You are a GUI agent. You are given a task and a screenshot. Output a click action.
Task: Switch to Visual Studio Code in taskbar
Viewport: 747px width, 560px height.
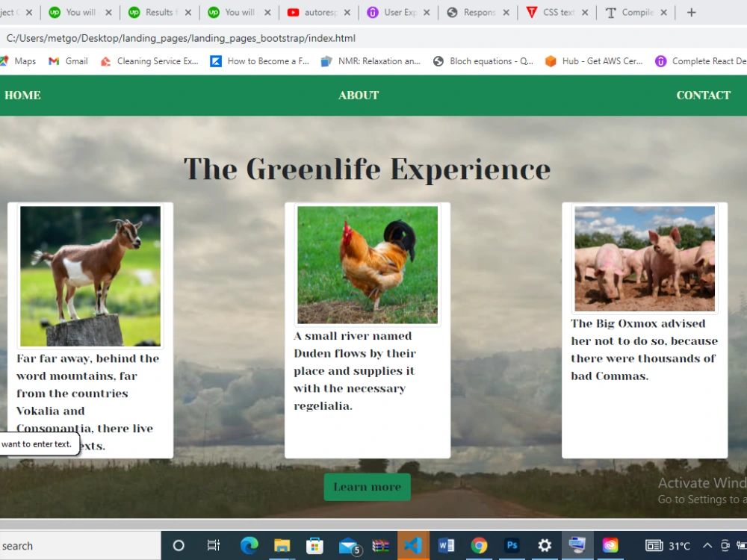[413, 545]
